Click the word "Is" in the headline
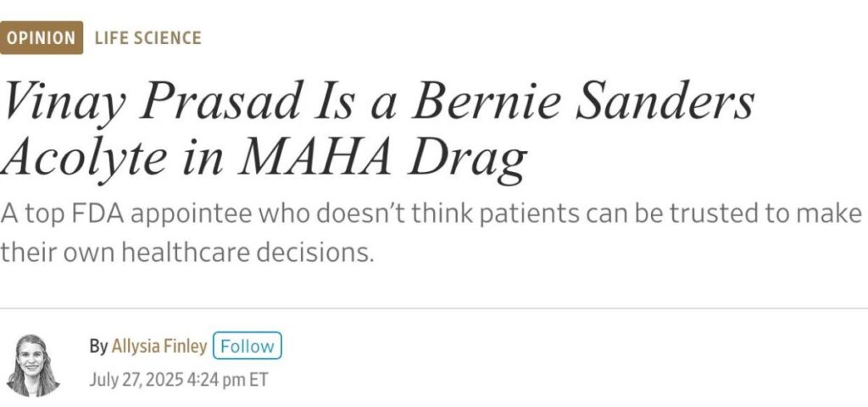Image resolution: width=868 pixels, height=407 pixels. pyautogui.click(x=335, y=101)
